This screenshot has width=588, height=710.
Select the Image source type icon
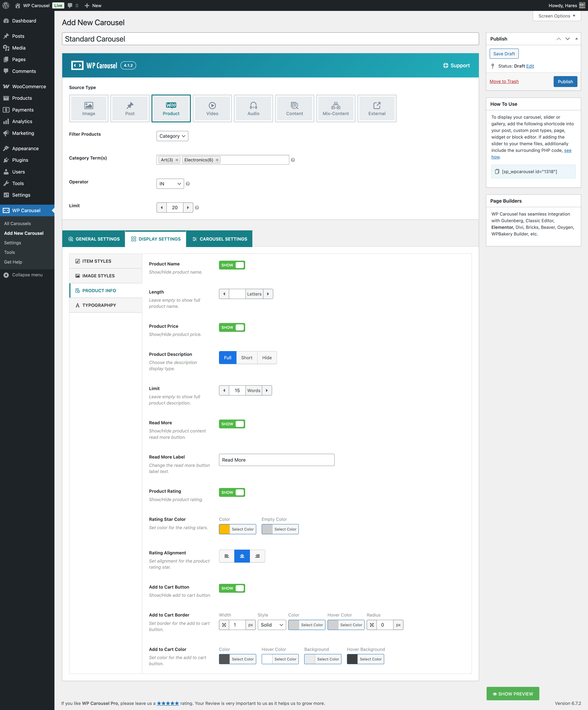88,108
